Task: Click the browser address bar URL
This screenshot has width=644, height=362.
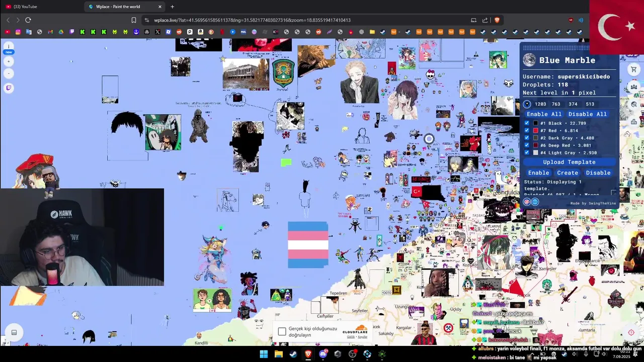Action: click(252, 20)
